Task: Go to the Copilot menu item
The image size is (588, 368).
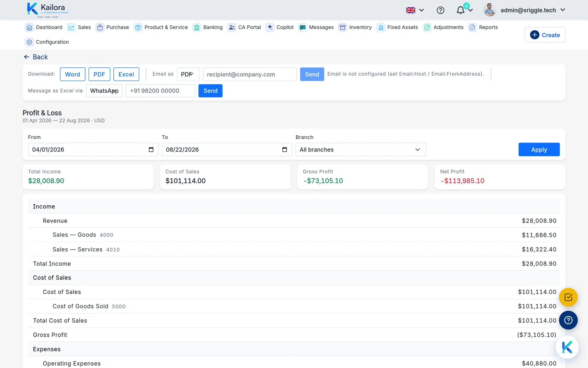Action: pyautogui.click(x=280, y=27)
